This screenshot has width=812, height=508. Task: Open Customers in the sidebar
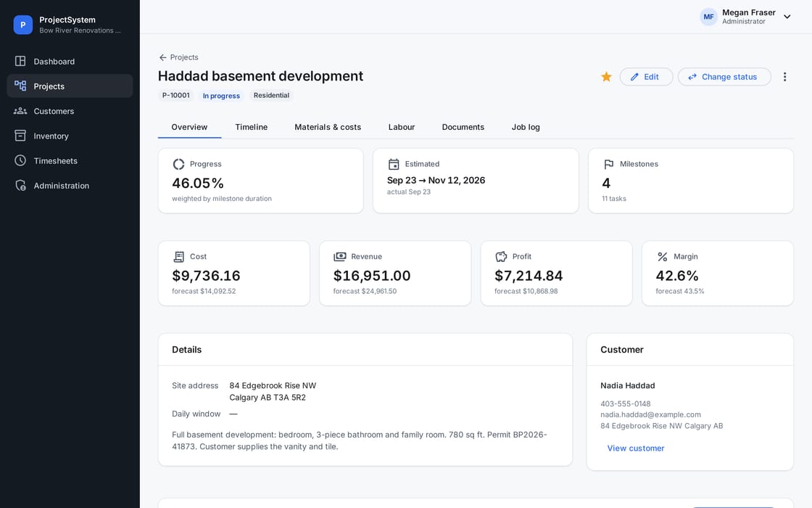pyautogui.click(x=70, y=111)
